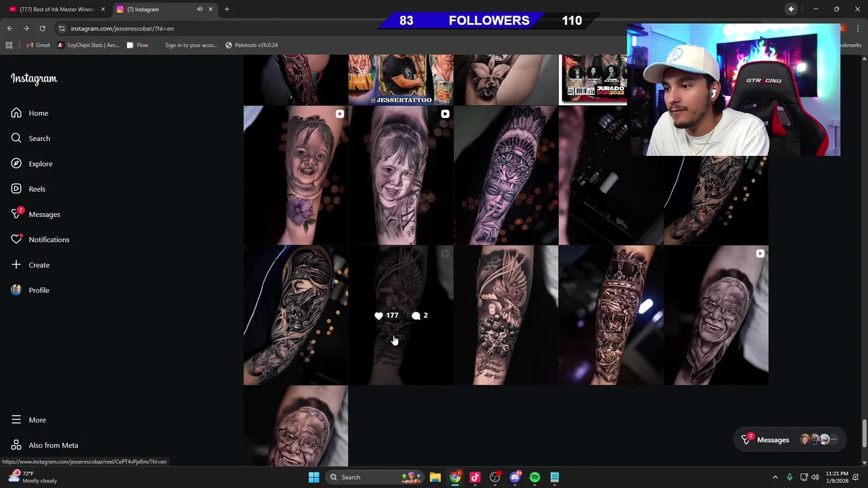Viewport: 868px width, 488px height.
Task: Open the smiling child portrait tattoo reel
Action: pyautogui.click(x=401, y=175)
